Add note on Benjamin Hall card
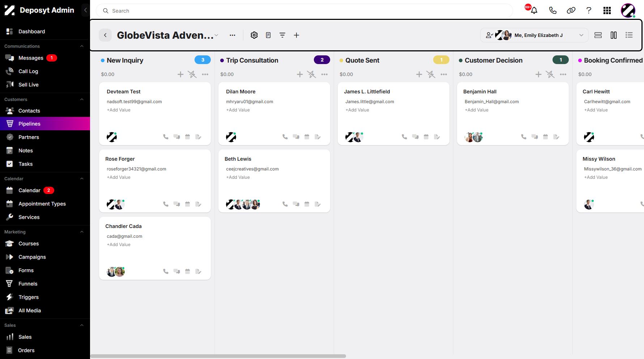The width and height of the screenshot is (644, 359). [x=556, y=137]
